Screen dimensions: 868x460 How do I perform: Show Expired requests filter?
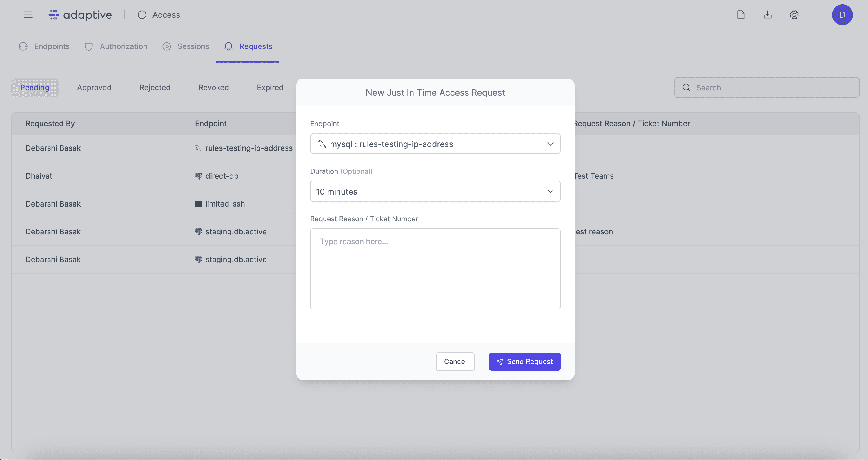[x=270, y=88]
